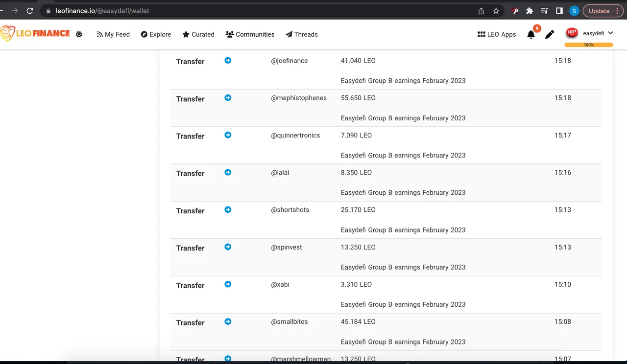Click the 100% voting power bar
This screenshot has height=364, width=627.
tap(589, 45)
